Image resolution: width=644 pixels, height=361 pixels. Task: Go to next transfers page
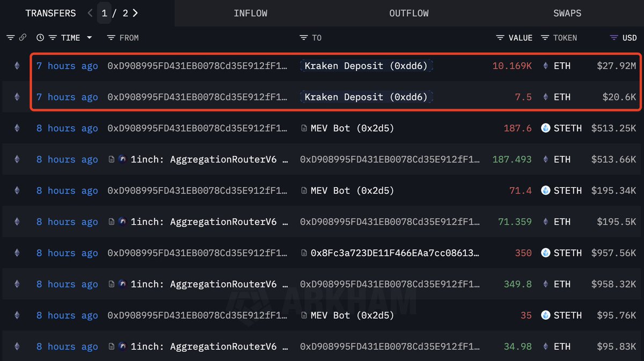pyautogui.click(x=135, y=13)
